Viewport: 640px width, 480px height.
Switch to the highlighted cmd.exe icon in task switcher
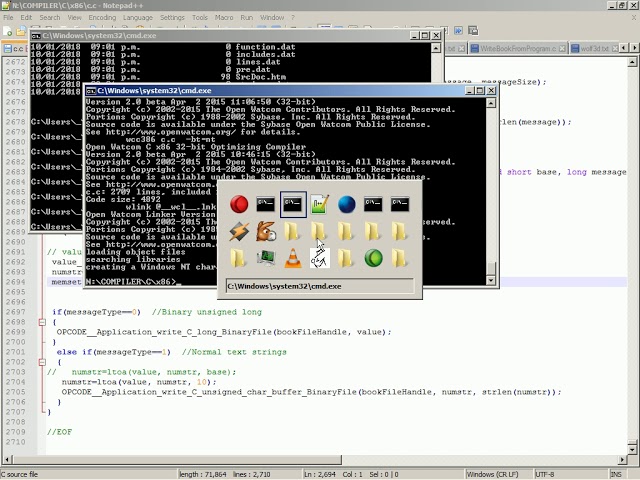click(293, 204)
